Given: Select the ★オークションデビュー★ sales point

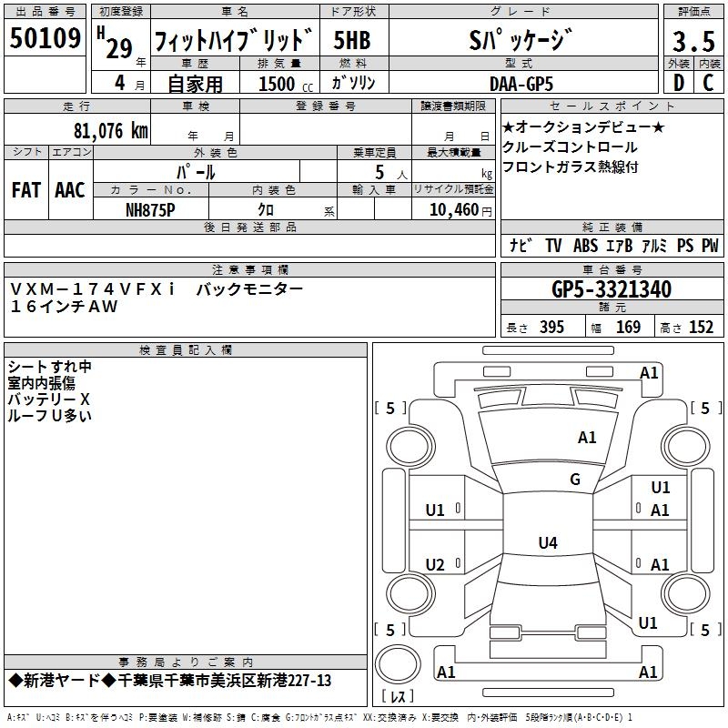Looking at the screenshot, I should click(583, 126).
